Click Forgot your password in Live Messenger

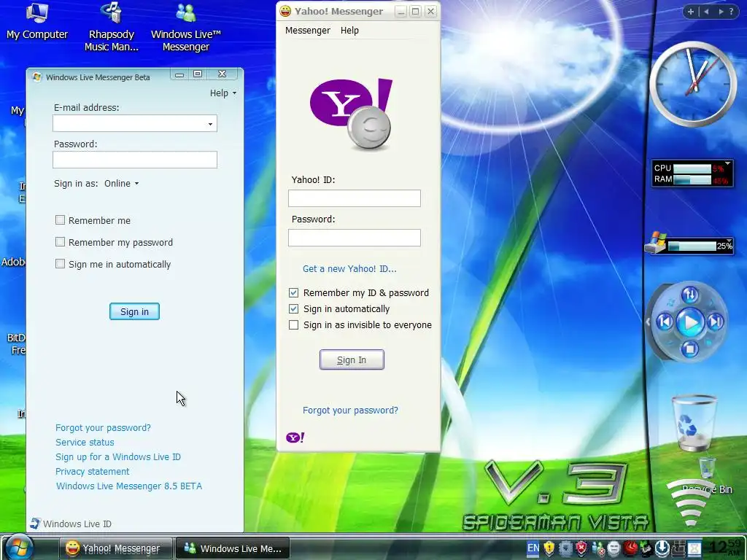pos(103,427)
